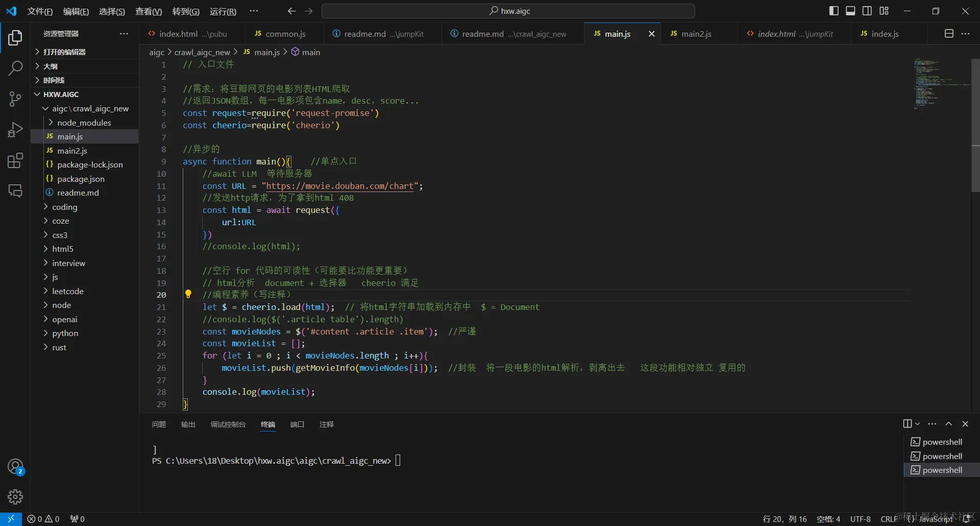
Task: Expand the Open Editors section
Action: 85,52
